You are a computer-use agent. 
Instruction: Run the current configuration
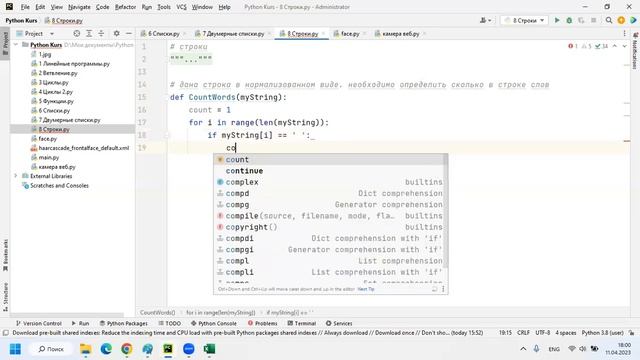(x=557, y=20)
